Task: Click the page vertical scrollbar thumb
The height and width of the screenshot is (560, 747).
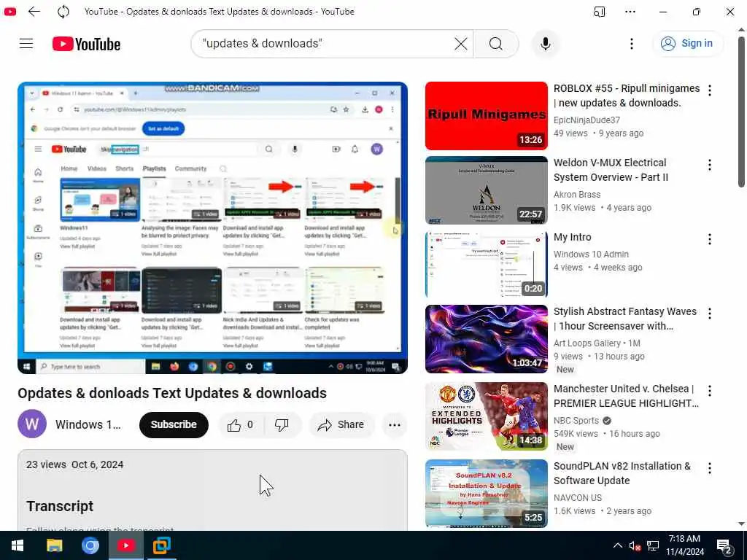Action: [741, 112]
